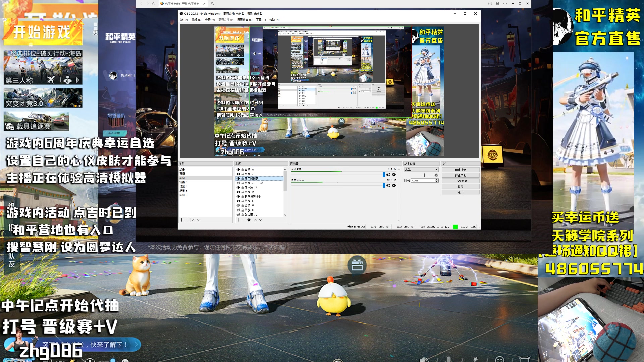The height and width of the screenshot is (362, 644).
Task: Click the 退出 exit button
Action: click(x=460, y=192)
